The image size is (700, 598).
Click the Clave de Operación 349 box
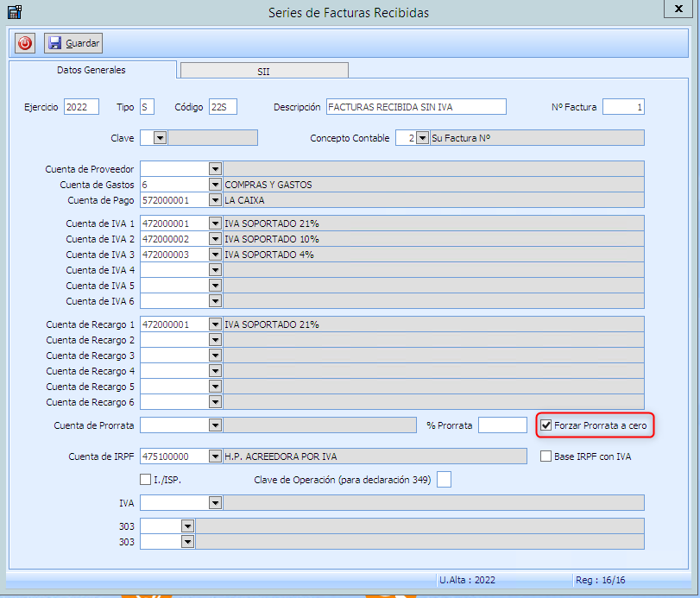click(444, 480)
